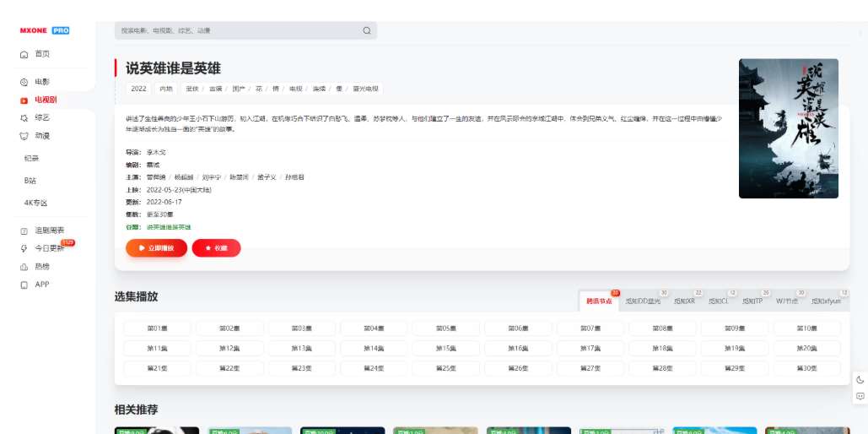Open the APP download icon
868x434 pixels.
tap(24, 285)
